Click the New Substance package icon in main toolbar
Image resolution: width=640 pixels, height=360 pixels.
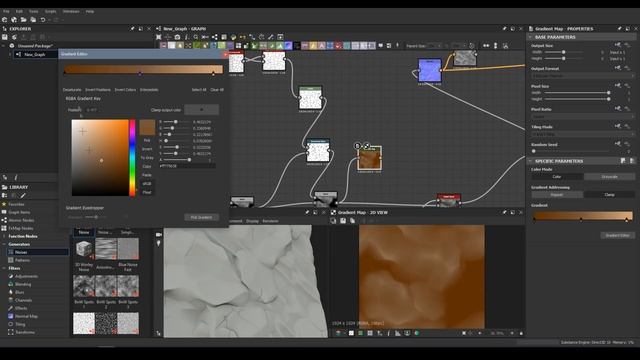pyautogui.click(x=5, y=20)
